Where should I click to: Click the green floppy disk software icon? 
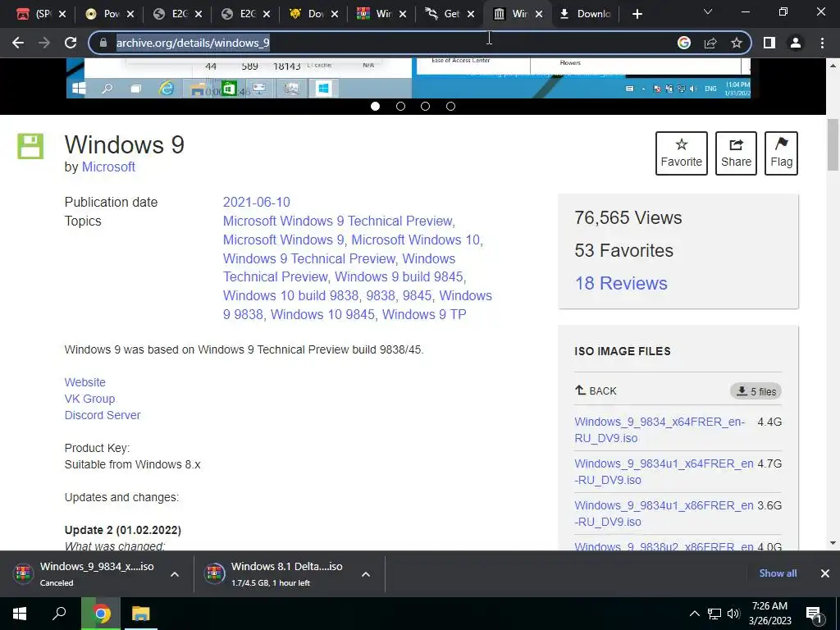click(30, 146)
